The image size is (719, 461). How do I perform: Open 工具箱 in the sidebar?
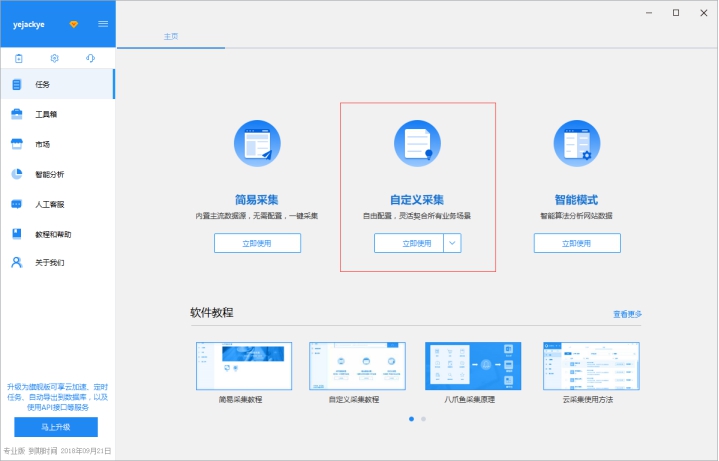coord(45,114)
